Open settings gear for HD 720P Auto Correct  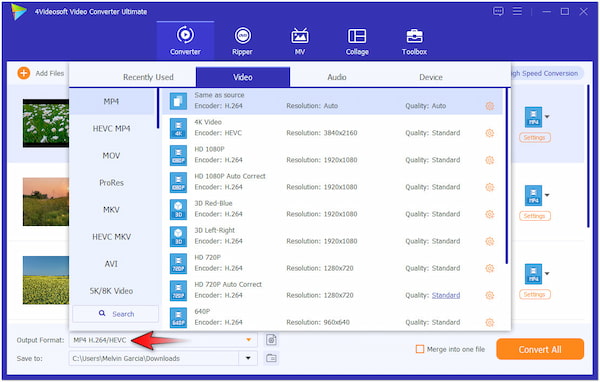coord(489,295)
